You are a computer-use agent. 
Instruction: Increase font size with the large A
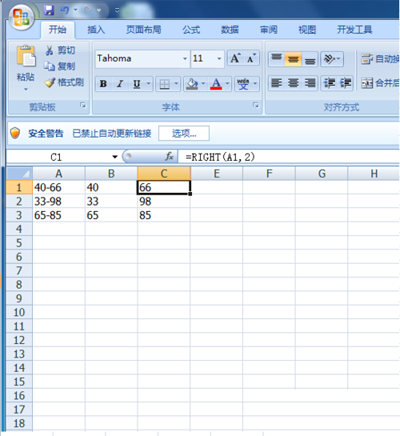tap(235, 59)
